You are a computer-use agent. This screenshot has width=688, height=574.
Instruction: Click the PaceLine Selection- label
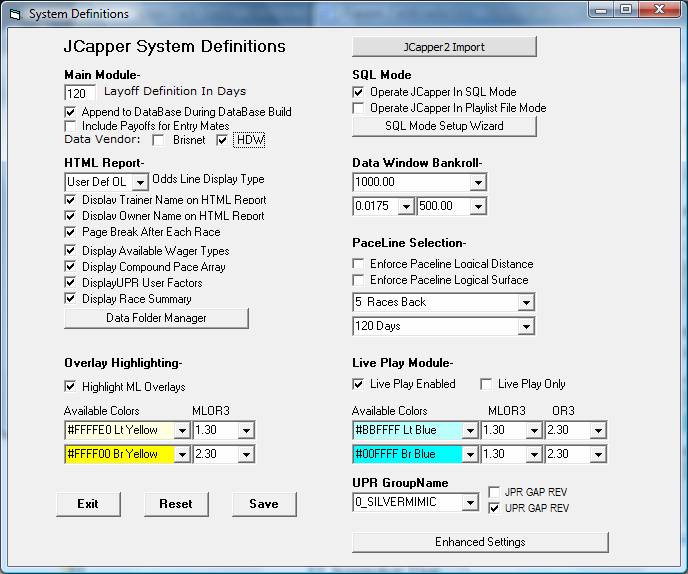click(409, 243)
